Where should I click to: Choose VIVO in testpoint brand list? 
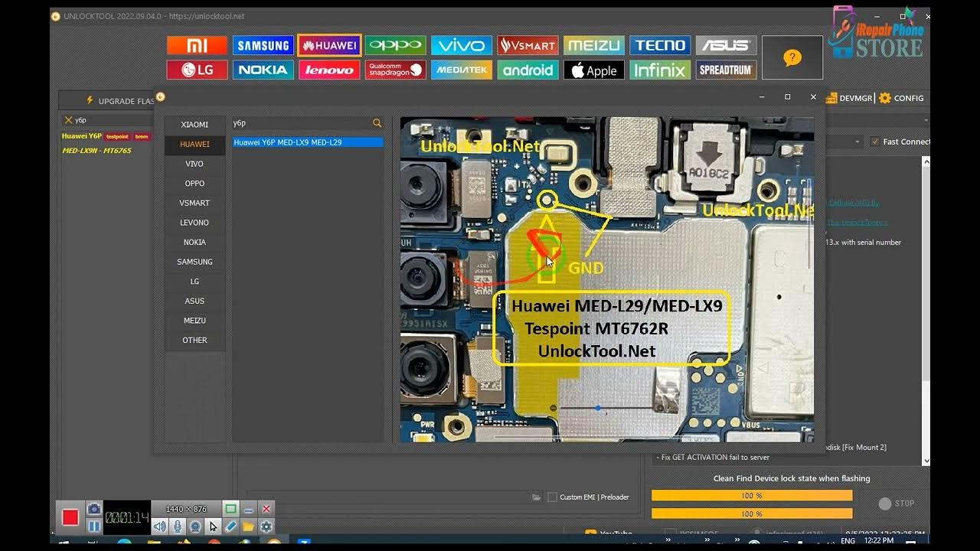pyautogui.click(x=194, y=164)
